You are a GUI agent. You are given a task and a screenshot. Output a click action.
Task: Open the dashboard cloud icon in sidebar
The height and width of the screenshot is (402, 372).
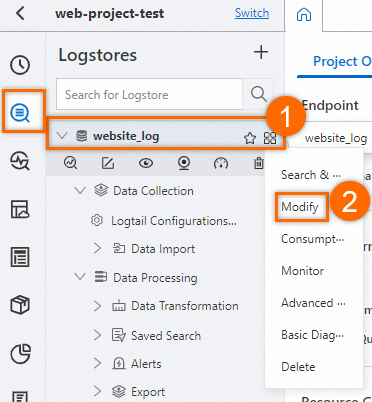(20, 209)
